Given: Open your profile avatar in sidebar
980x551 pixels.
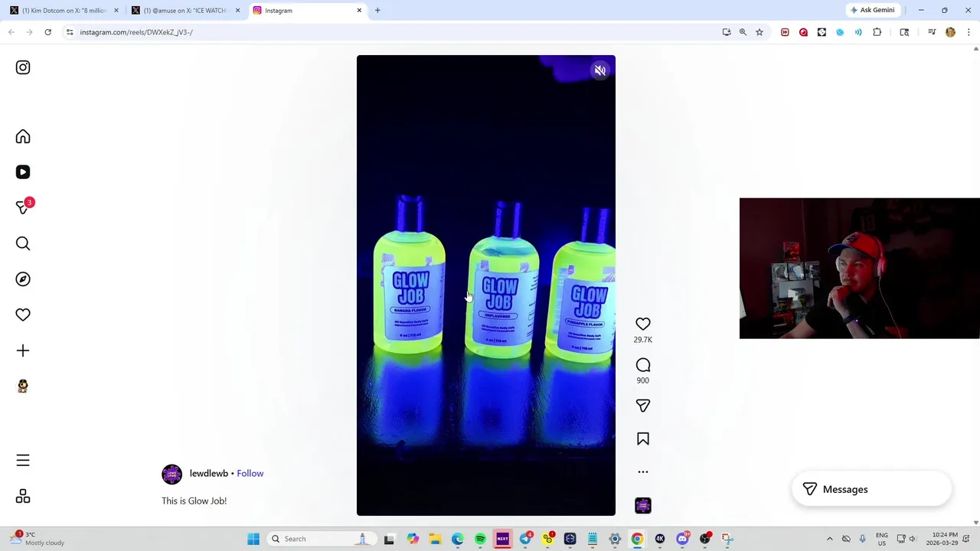Looking at the screenshot, I should click(x=23, y=386).
